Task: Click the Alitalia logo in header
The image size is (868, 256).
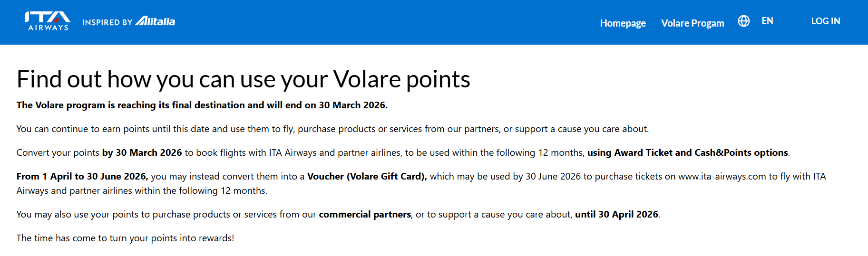Action: (x=155, y=21)
